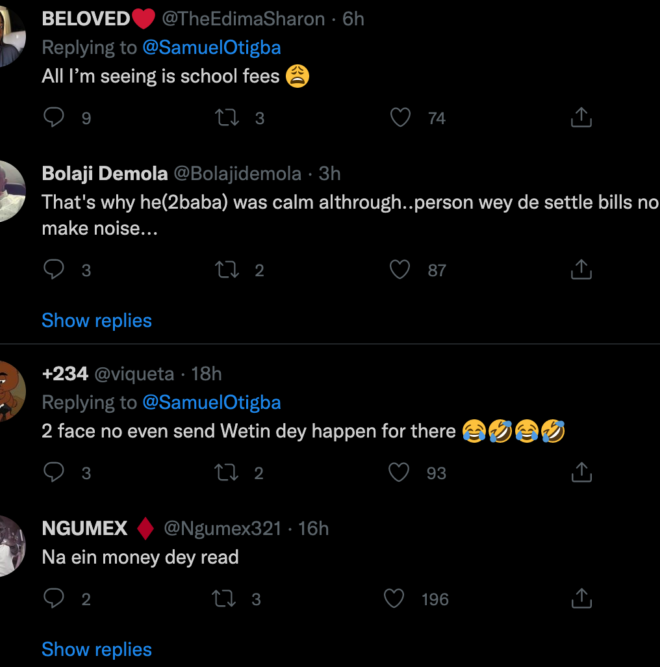Reply to +234 viqueta's tweet
This screenshot has width=660, height=667.
pyautogui.click(x=55, y=473)
